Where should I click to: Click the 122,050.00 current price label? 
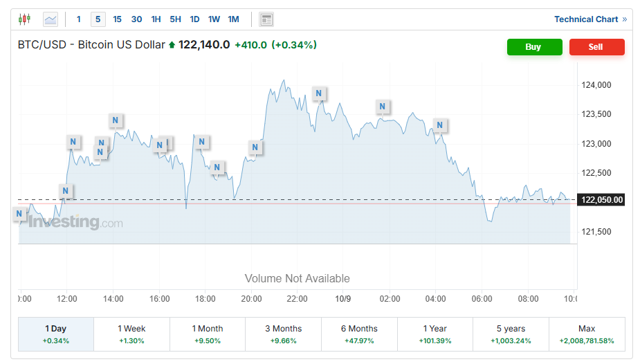[x=602, y=200]
